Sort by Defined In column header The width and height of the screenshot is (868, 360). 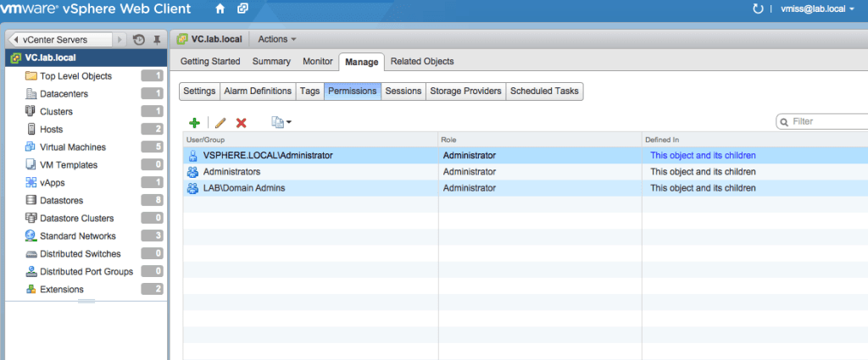click(x=755, y=140)
